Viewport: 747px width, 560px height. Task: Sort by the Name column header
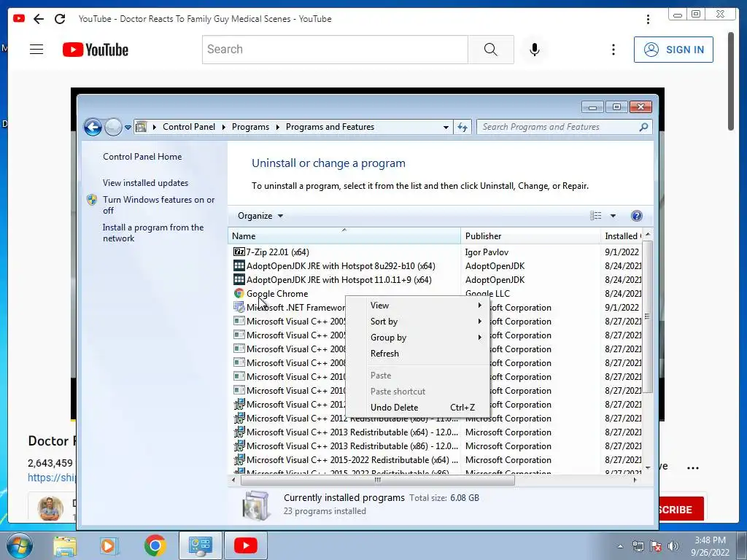(x=344, y=236)
